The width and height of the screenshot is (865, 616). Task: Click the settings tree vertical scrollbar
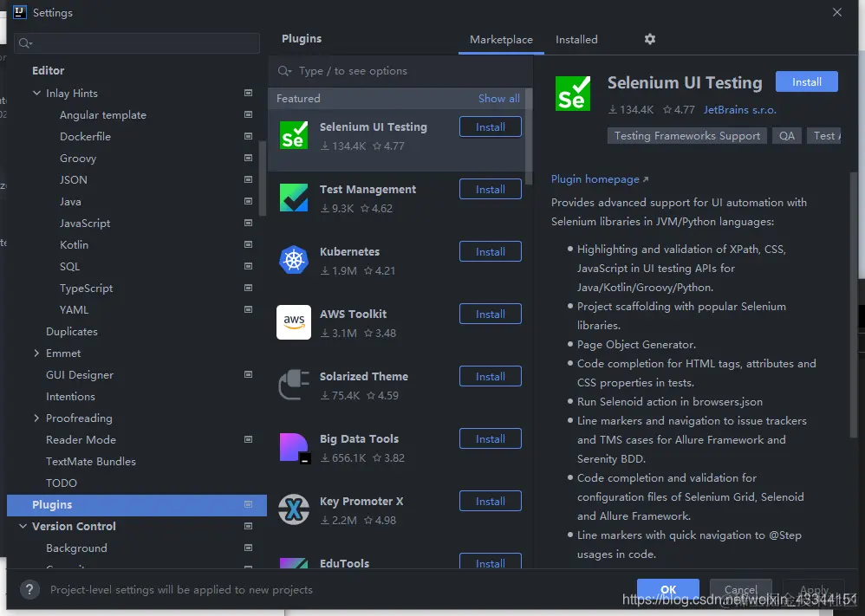pos(263,178)
